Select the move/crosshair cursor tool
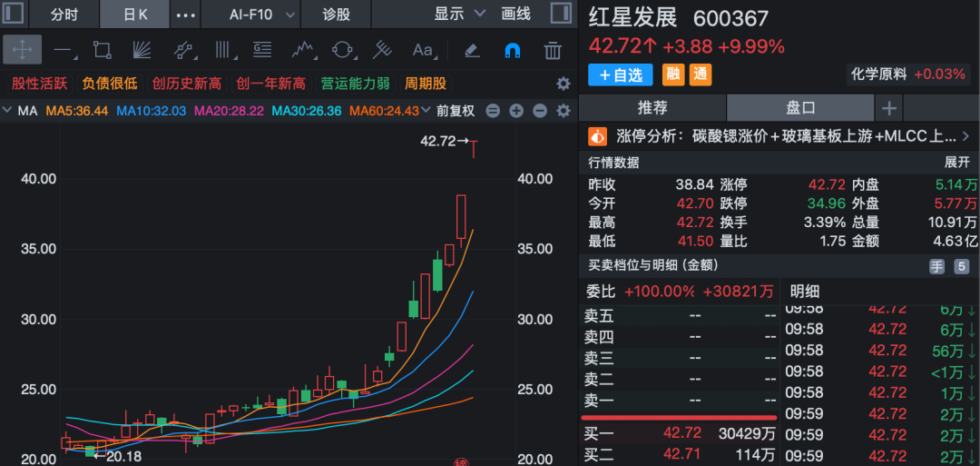980x466 pixels. tap(22, 49)
